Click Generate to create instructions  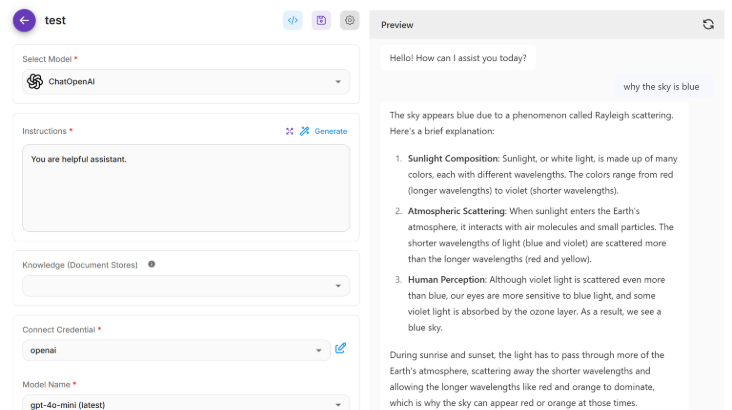click(323, 131)
